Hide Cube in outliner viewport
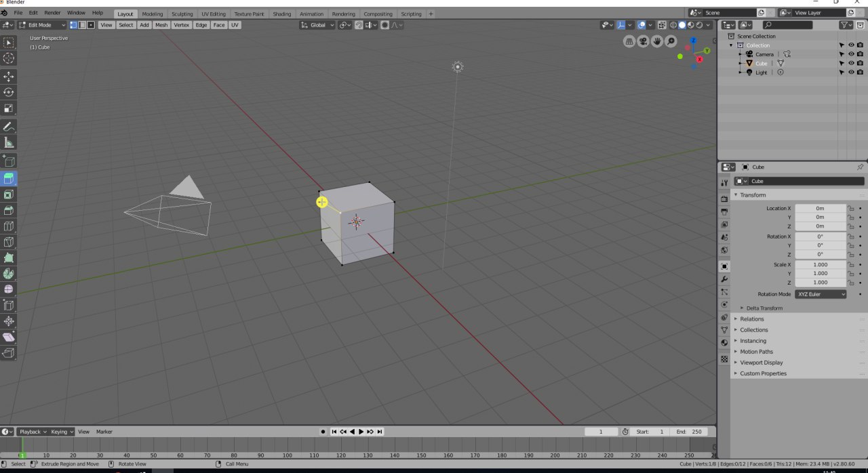The width and height of the screenshot is (868, 473). click(851, 63)
